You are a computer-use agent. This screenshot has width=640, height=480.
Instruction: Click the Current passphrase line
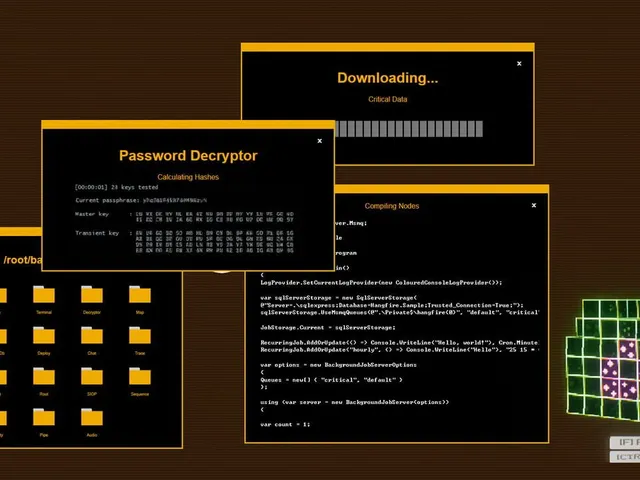click(141, 200)
